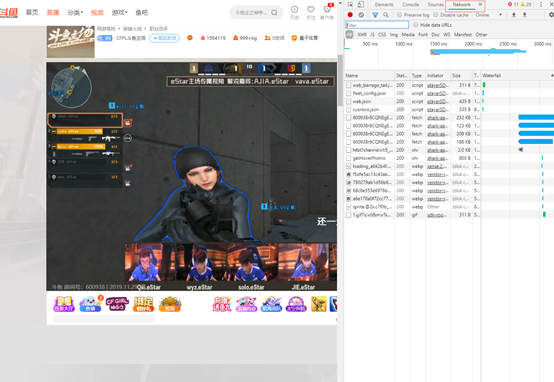Click the add-friend pill button by CFPL streamer
The image size is (554, 382).
point(164,38)
